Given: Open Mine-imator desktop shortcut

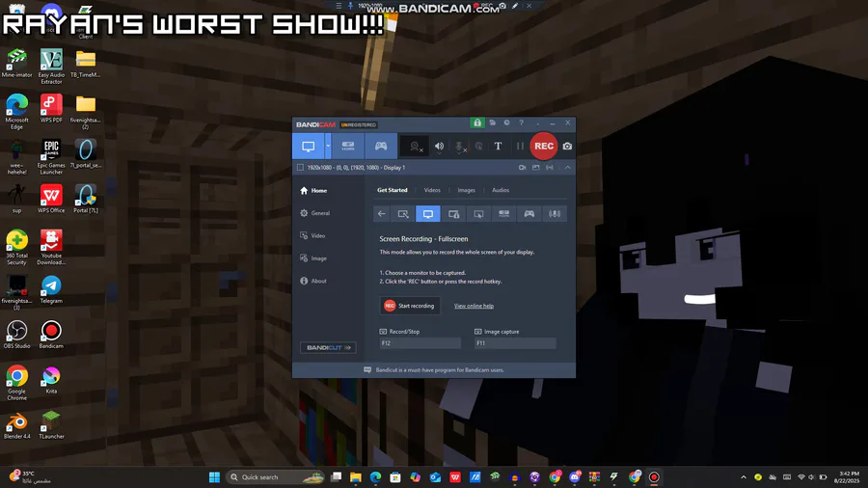Looking at the screenshot, I should 16,63.
